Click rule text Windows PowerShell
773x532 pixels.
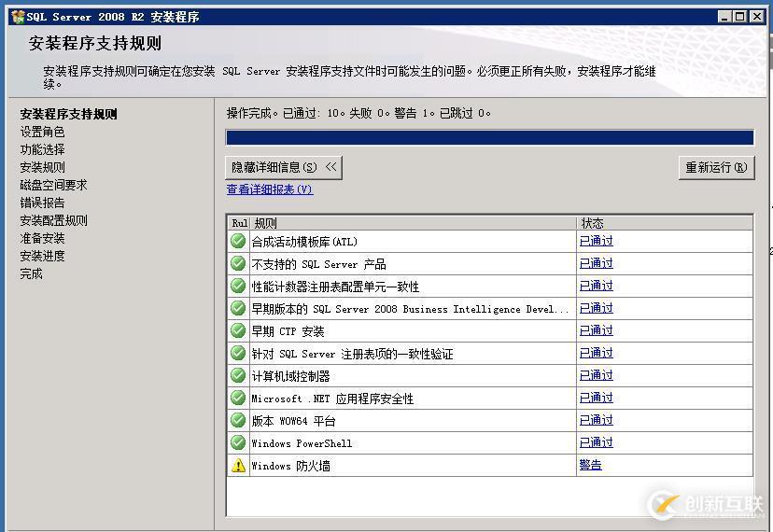[302, 443]
